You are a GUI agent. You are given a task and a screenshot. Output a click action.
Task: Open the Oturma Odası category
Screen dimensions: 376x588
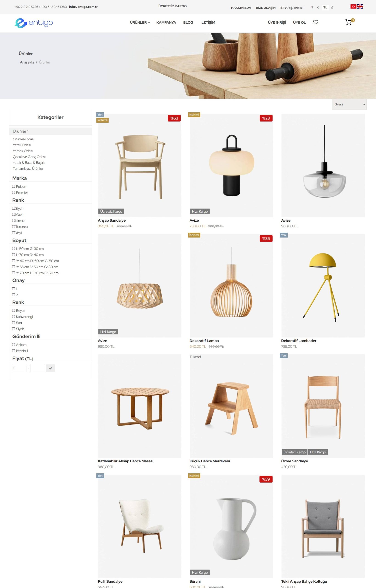pyautogui.click(x=23, y=139)
